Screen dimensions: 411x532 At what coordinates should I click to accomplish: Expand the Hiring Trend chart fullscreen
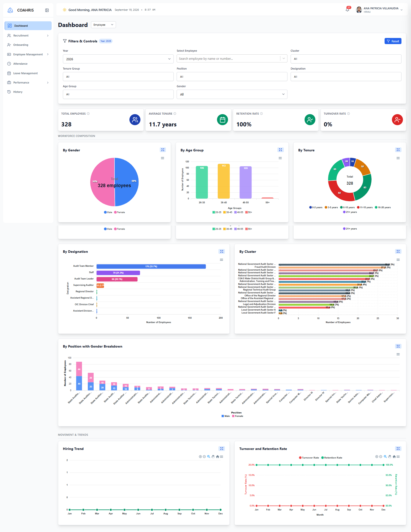222,448
